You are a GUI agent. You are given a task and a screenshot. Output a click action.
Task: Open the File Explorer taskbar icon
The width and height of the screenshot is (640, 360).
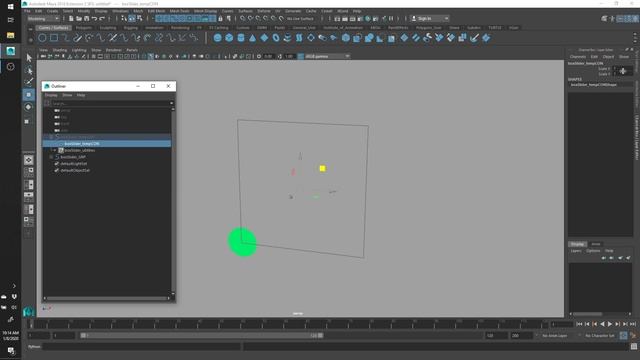tap(11, 36)
